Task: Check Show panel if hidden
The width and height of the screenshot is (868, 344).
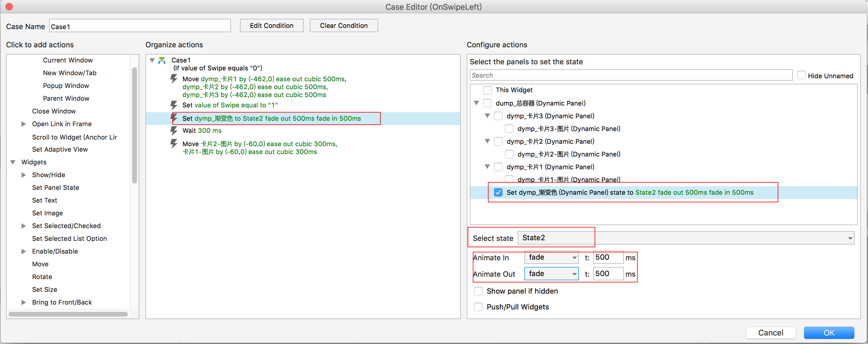Action: pos(478,291)
